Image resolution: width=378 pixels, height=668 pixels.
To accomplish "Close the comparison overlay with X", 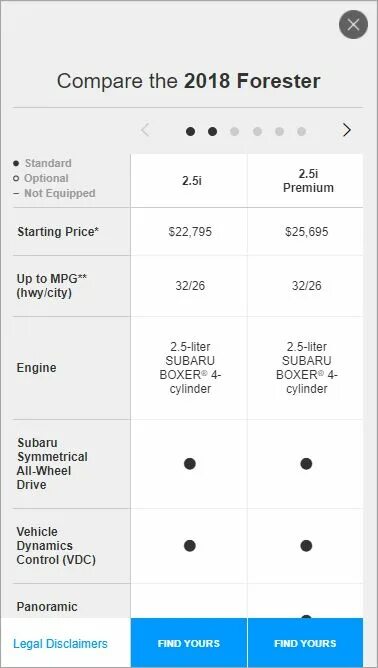I will click(x=353, y=25).
